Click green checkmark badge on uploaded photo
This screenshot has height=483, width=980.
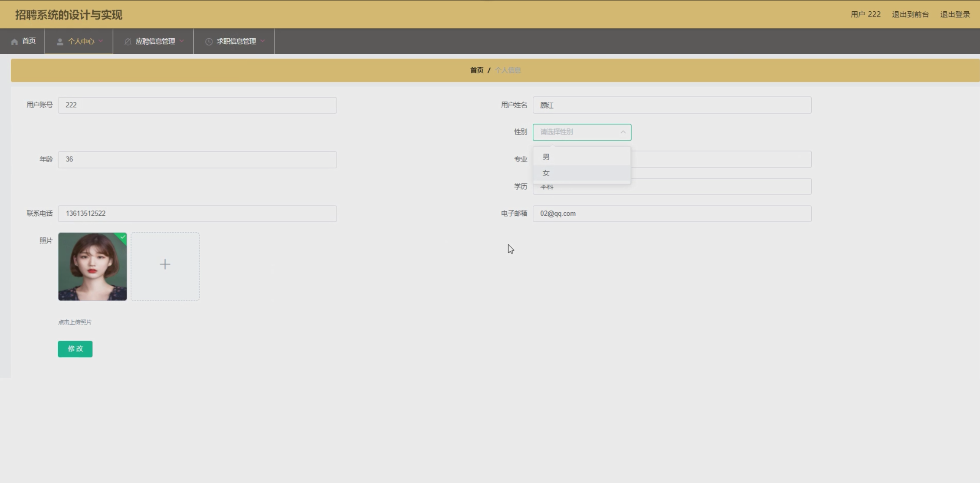pyautogui.click(x=123, y=237)
